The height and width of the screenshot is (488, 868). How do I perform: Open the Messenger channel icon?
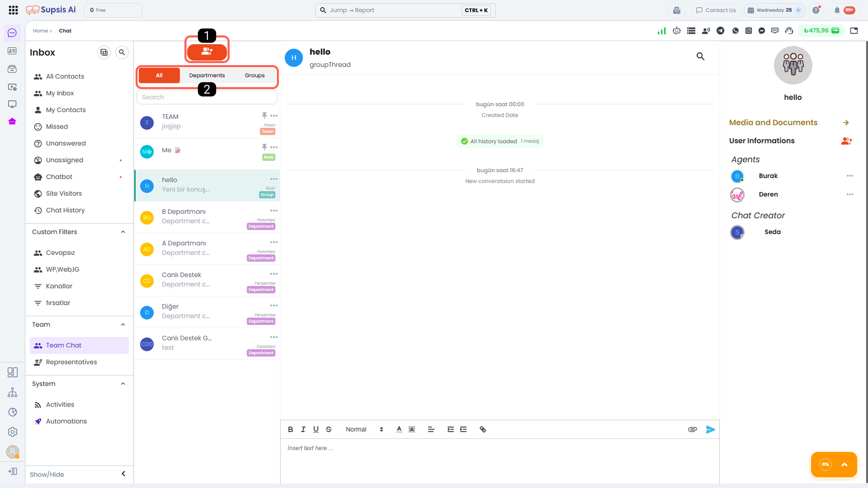(762, 31)
